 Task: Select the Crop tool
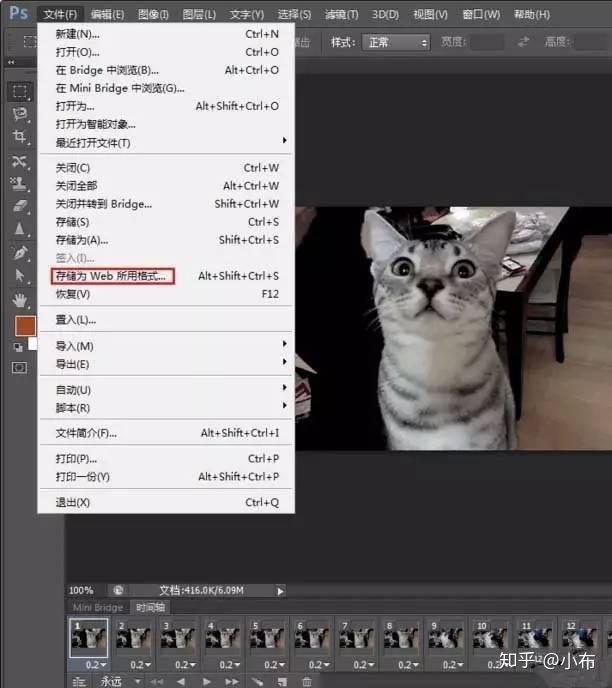[x=20, y=137]
